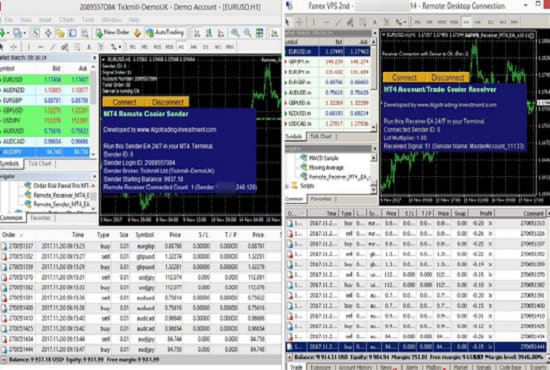The width and height of the screenshot is (550, 370).
Task: Toggle AutoTrading in the left terminal toolbar
Action: pyautogui.click(x=165, y=33)
